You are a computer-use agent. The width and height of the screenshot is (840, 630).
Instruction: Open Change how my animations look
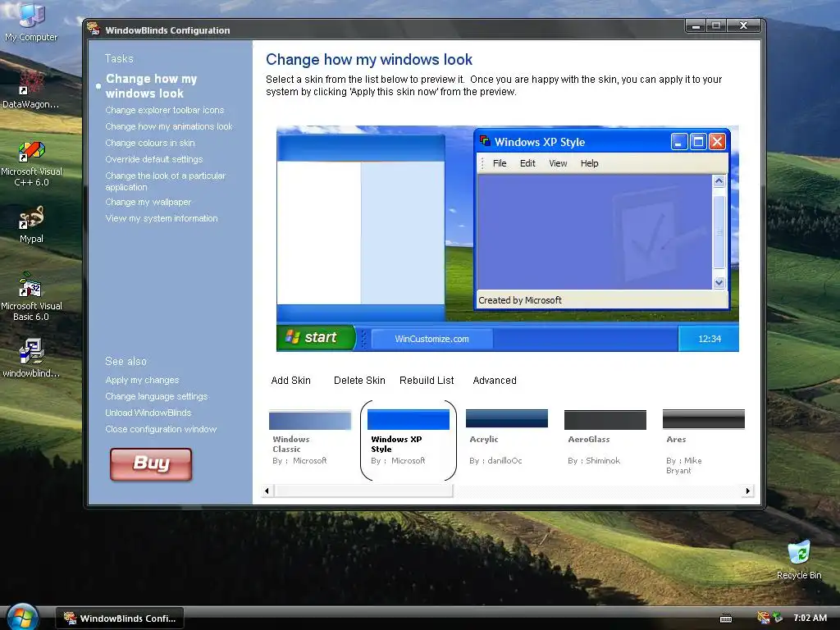169,126
